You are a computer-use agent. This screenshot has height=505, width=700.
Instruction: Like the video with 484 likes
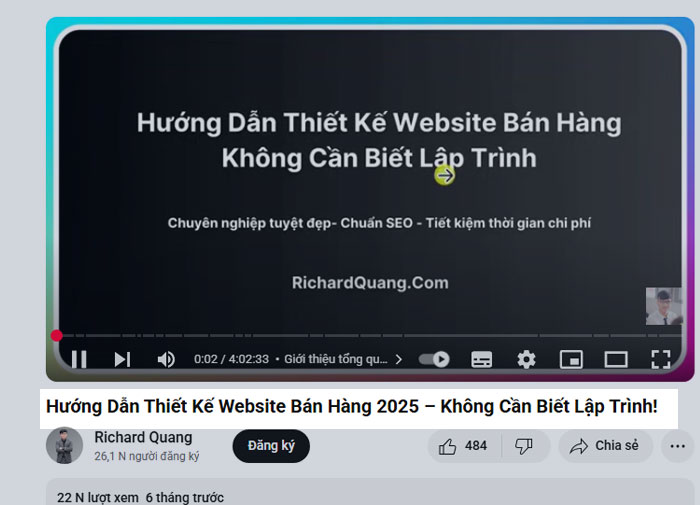(x=463, y=446)
